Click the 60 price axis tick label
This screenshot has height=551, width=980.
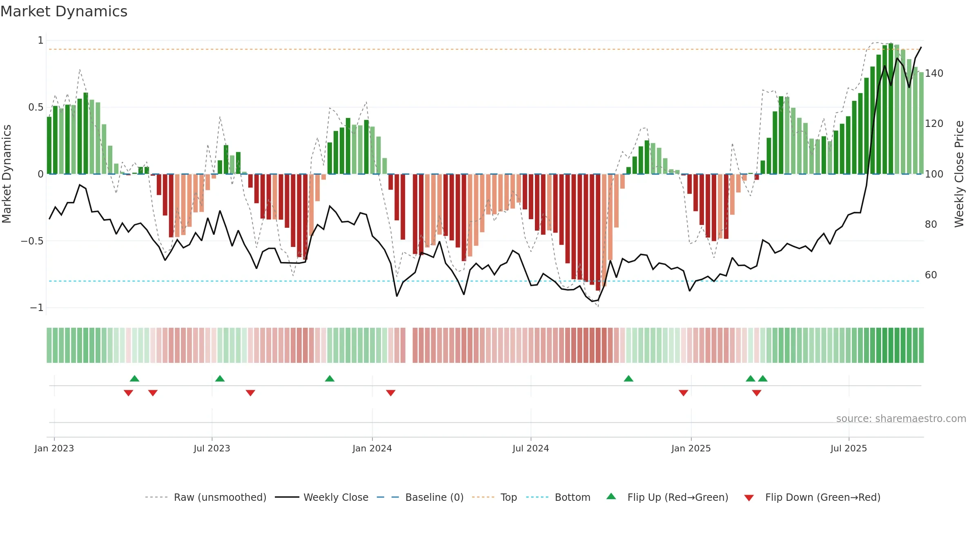pyautogui.click(x=931, y=275)
